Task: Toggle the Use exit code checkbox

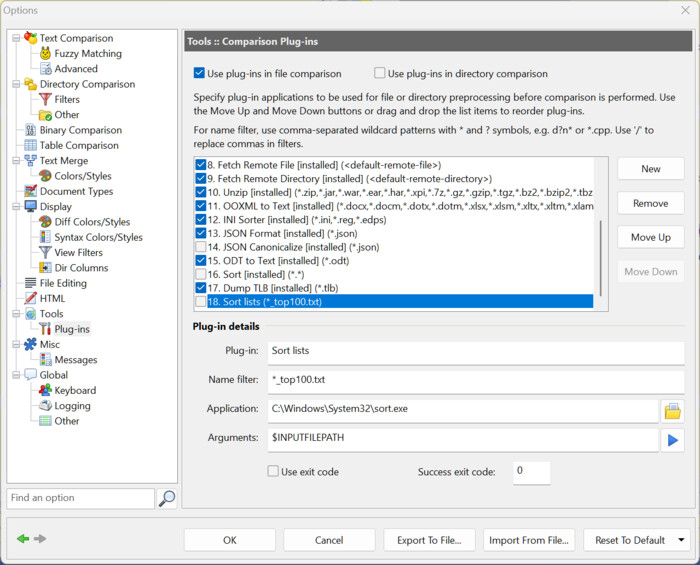Action: pyautogui.click(x=273, y=471)
